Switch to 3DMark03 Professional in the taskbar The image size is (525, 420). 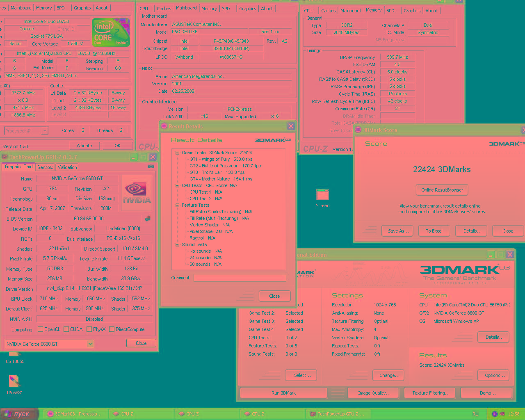(x=75, y=414)
